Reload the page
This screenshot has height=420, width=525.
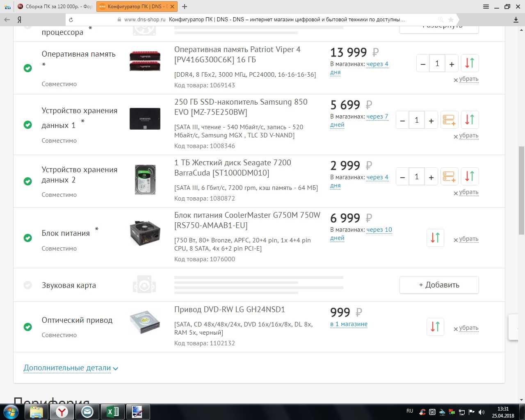pyautogui.click(x=71, y=19)
